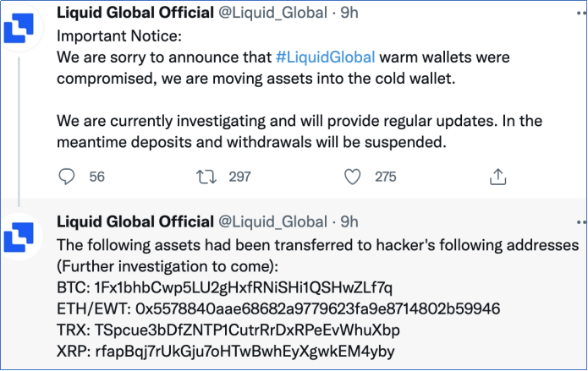Reply to the Important Notice tweet

coord(67,177)
